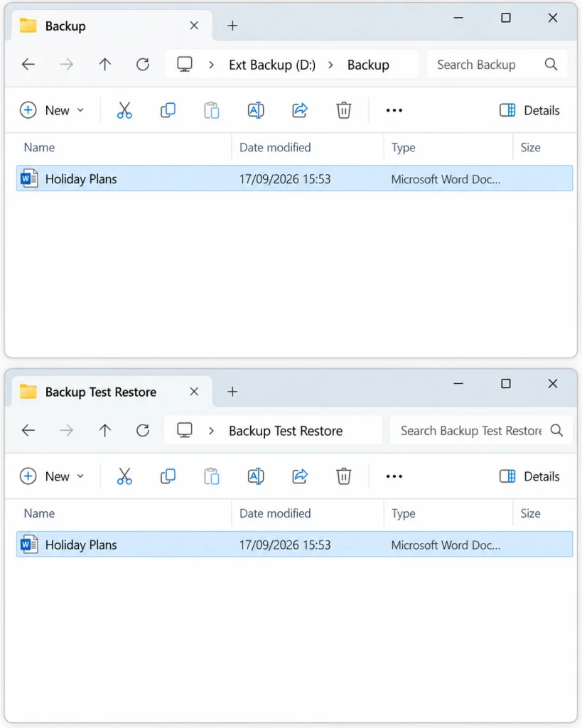Add new tab in Backup window

(x=232, y=26)
